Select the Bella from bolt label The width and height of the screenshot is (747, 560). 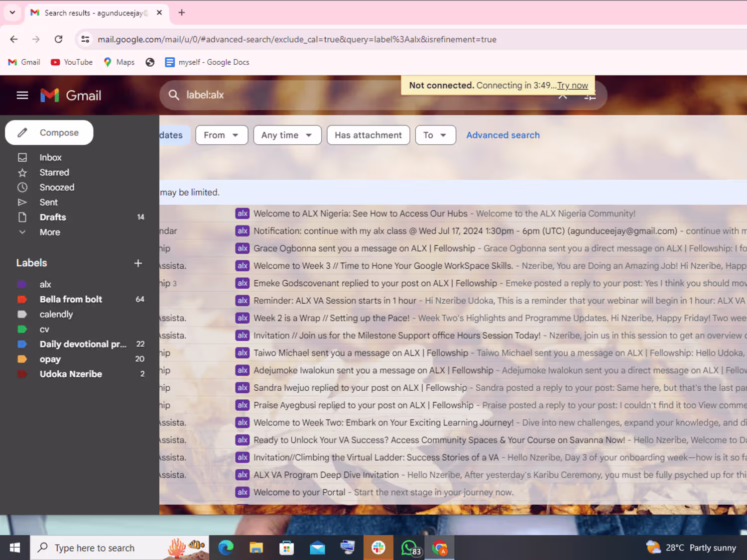click(x=71, y=299)
